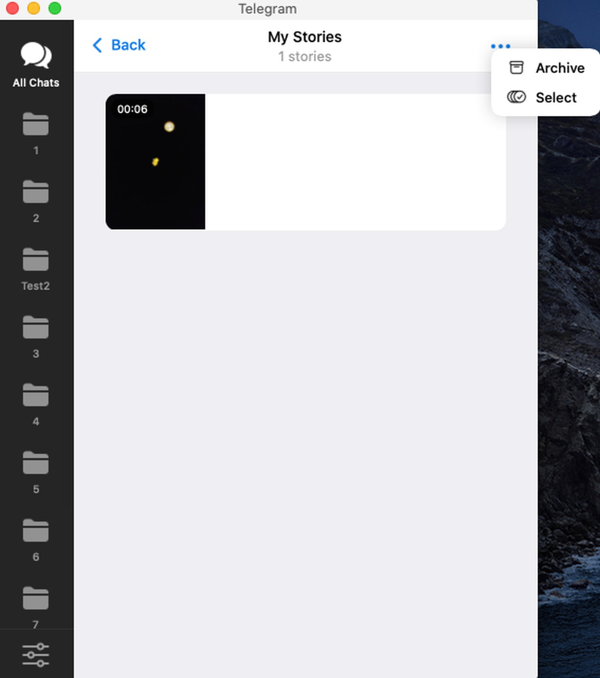This screenshot has height=678, width=600.
Task: Open chat folder 6
Action: [36, 538]
